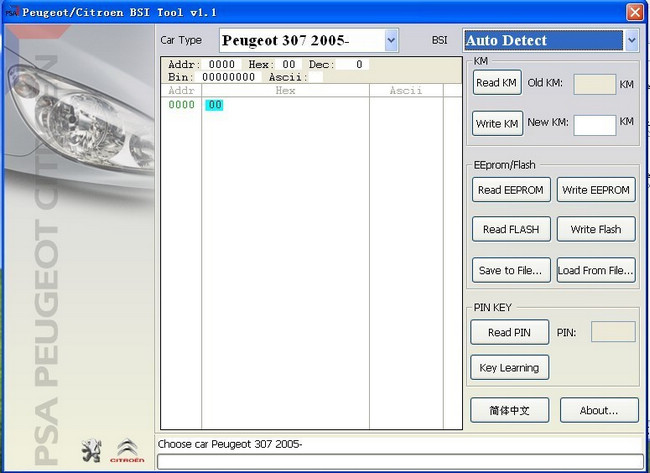Select highlighted hex byte 00
650x473 pixels.
[x=214, y=105]
